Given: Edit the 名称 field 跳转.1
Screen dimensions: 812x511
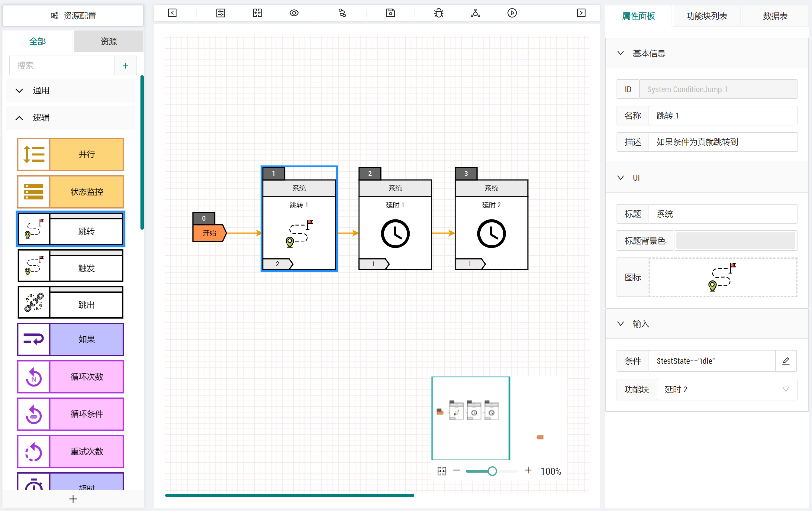Looking at the screenshot, I should [723, 116].
